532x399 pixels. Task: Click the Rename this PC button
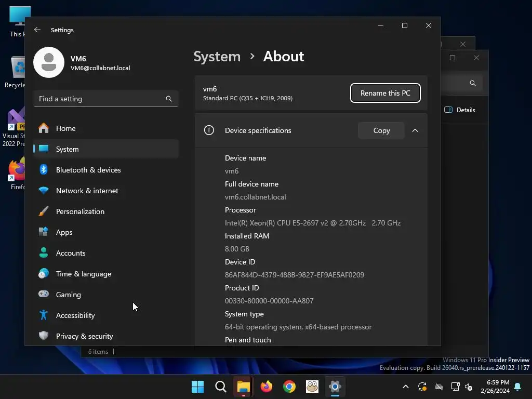point(385,93)
